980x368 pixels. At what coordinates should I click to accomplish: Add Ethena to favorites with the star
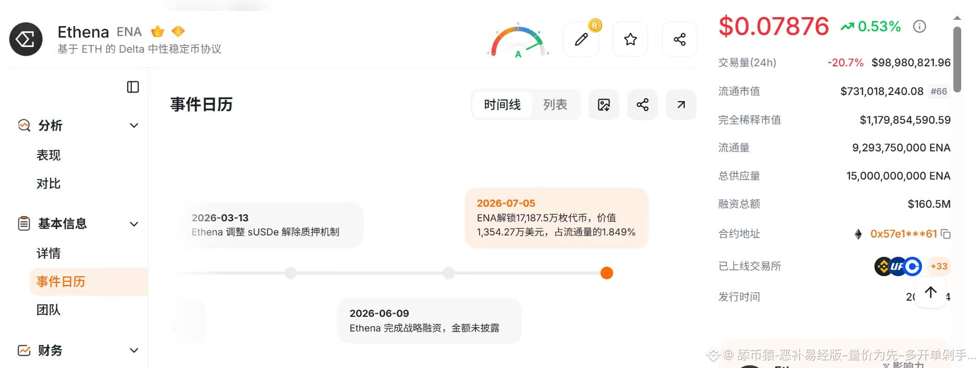[630, 39]
